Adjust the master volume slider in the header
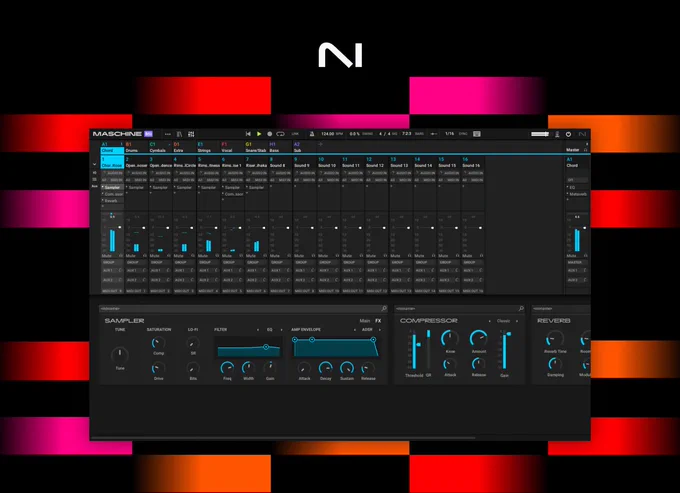The width and height of the screenshot is (680, 493). click(x=540, y=134)
